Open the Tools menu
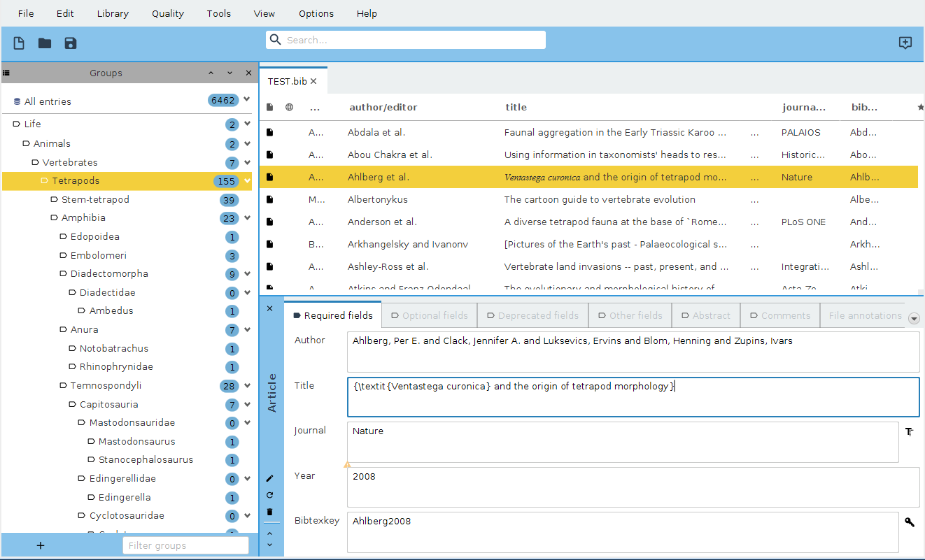 pos(219,13)
